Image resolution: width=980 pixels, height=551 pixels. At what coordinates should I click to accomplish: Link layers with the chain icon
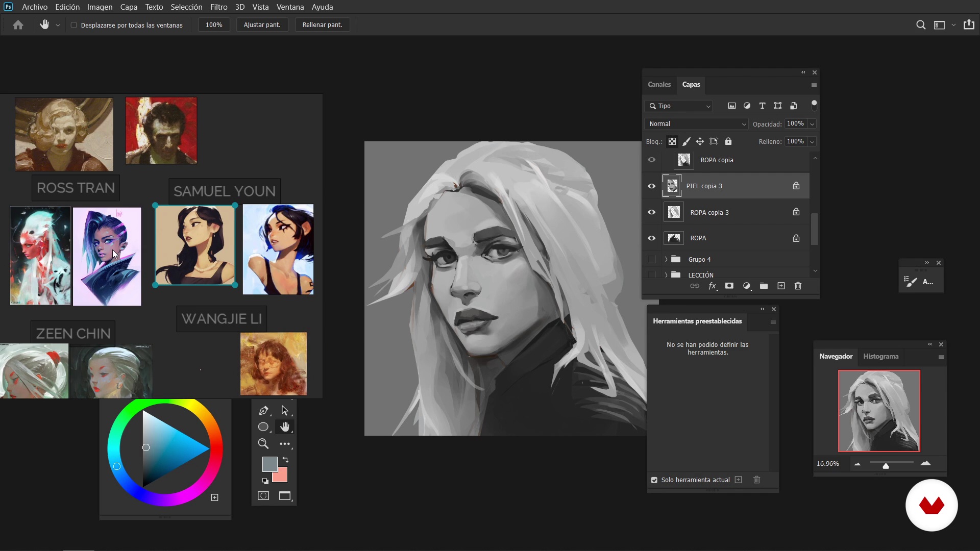[695, 286]
